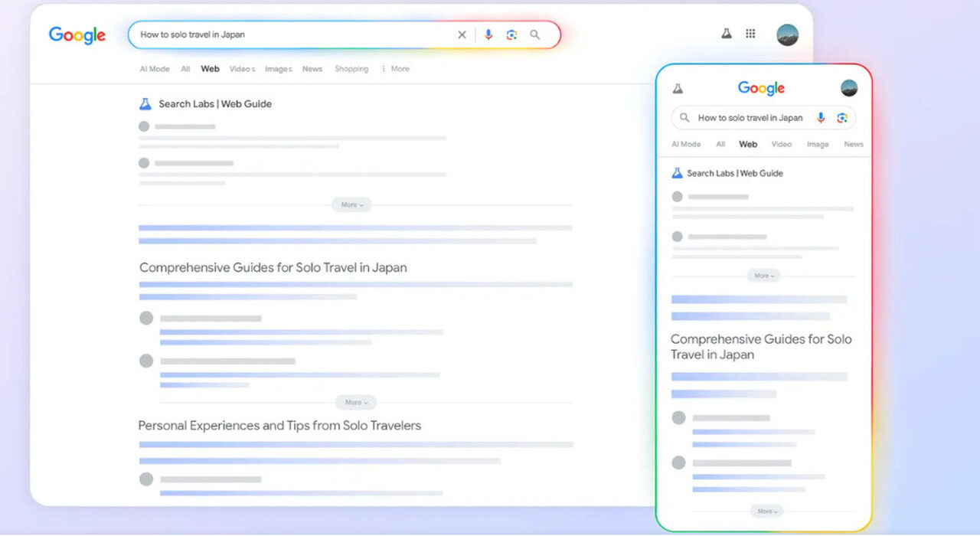Clear the desktop search box with X icon

pos(462,34)
